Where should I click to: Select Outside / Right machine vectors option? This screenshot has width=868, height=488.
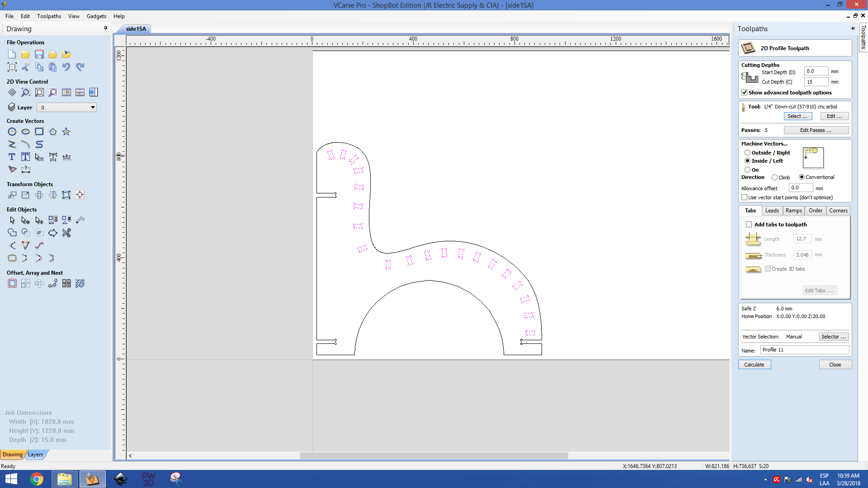[747, 153]
